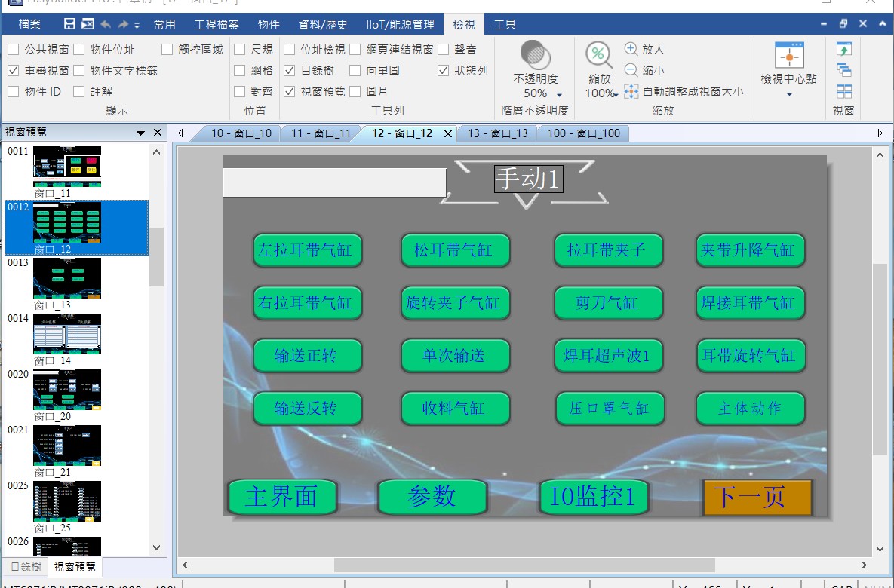Click the save icon in the quick access bar

tap(69, 24)
